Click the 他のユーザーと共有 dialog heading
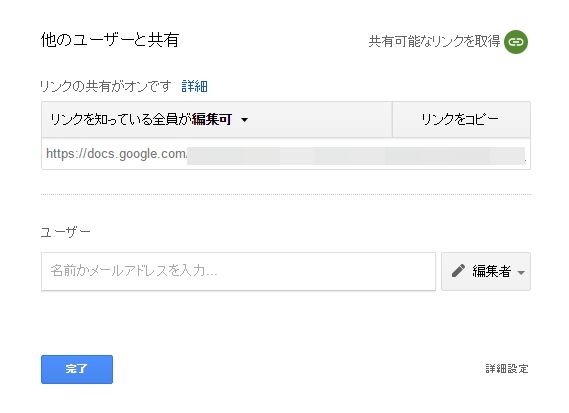The height and width of the screenshot is (413, 569). click(x=110, y=40)
